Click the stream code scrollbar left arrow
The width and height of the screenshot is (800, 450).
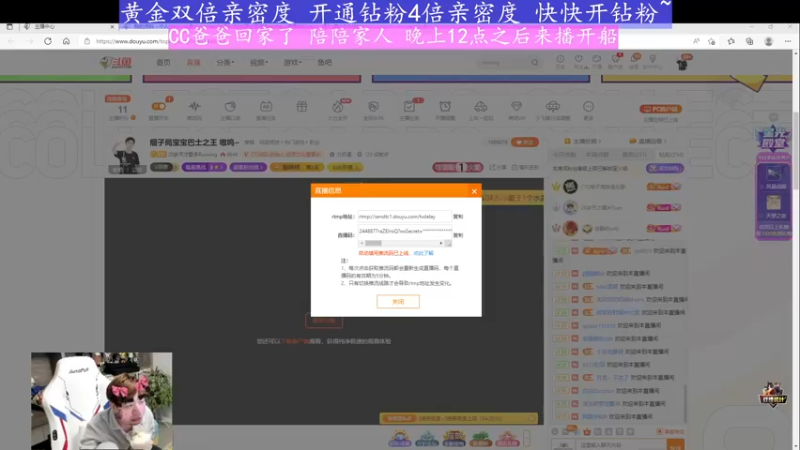pyautogui.click(x=361, y=243)
